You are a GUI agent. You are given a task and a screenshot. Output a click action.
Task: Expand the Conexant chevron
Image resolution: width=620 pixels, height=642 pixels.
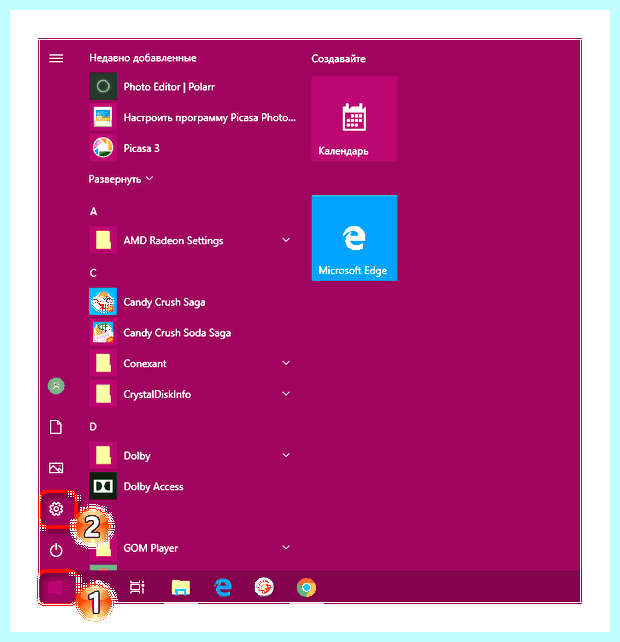[286, 363]
